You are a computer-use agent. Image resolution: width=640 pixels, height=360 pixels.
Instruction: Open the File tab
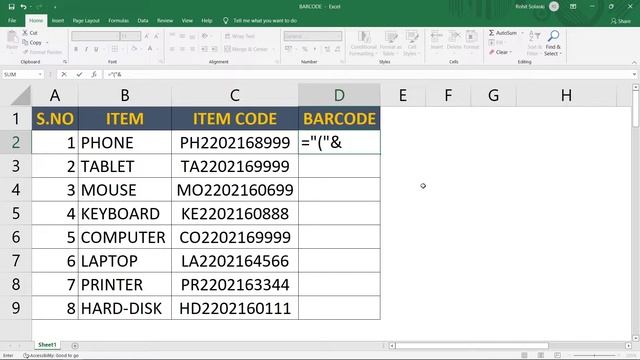[12, 20]
